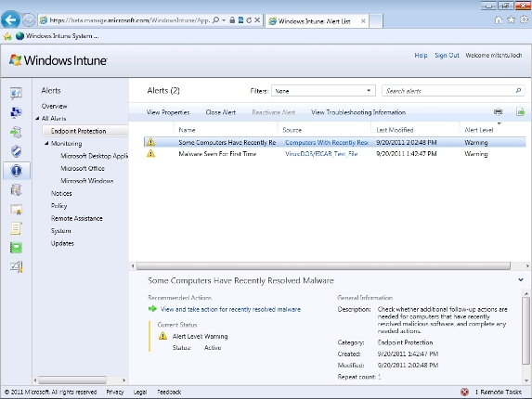Click Alert Level column sort arrow
This screenshot has width=532, height=399.
pyautogui.click(x=500, y=123)
